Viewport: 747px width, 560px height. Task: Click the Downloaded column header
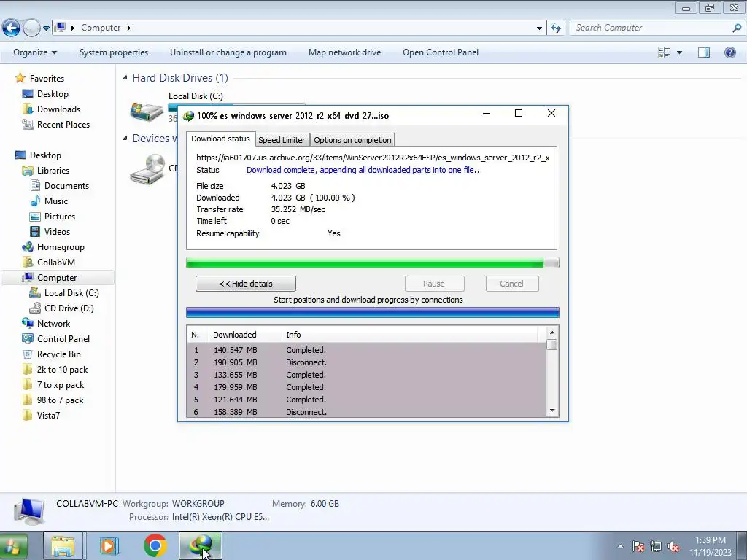point(245,335)
